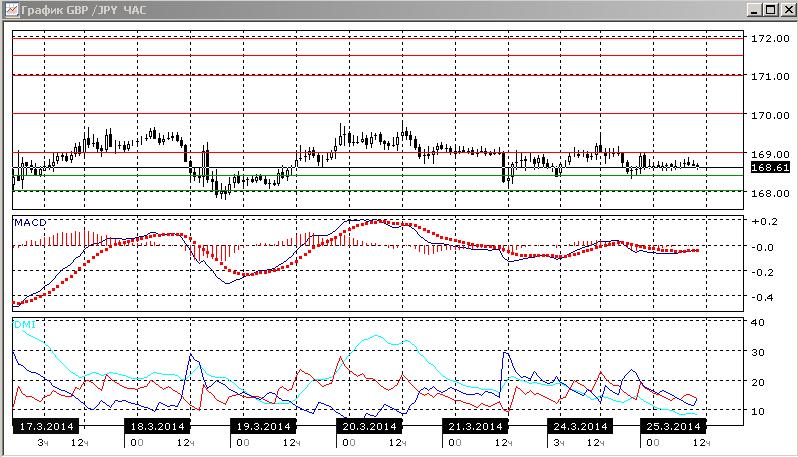
Task: Click the 171.00 price axis label
Action: 771,76
